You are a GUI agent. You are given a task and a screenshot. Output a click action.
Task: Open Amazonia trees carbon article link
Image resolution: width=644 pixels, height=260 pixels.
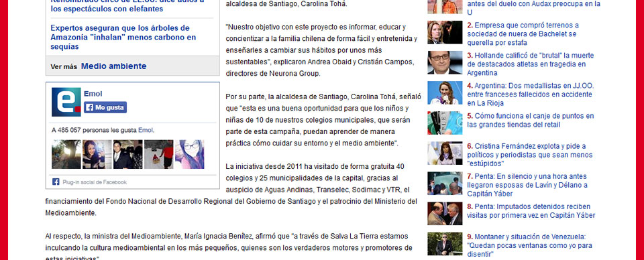click(x=123, y=38)
